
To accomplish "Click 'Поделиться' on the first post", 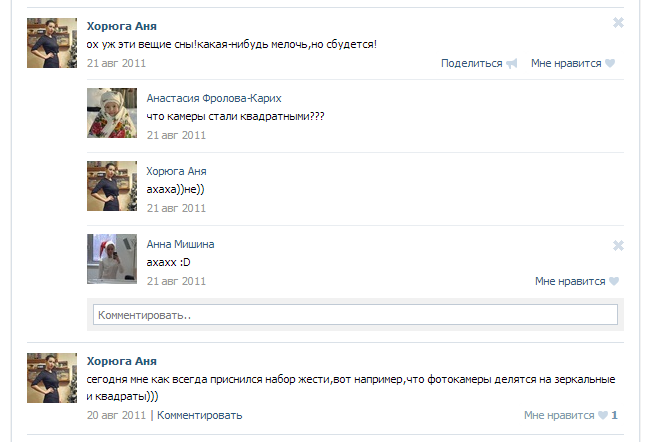I will point(471,63).
